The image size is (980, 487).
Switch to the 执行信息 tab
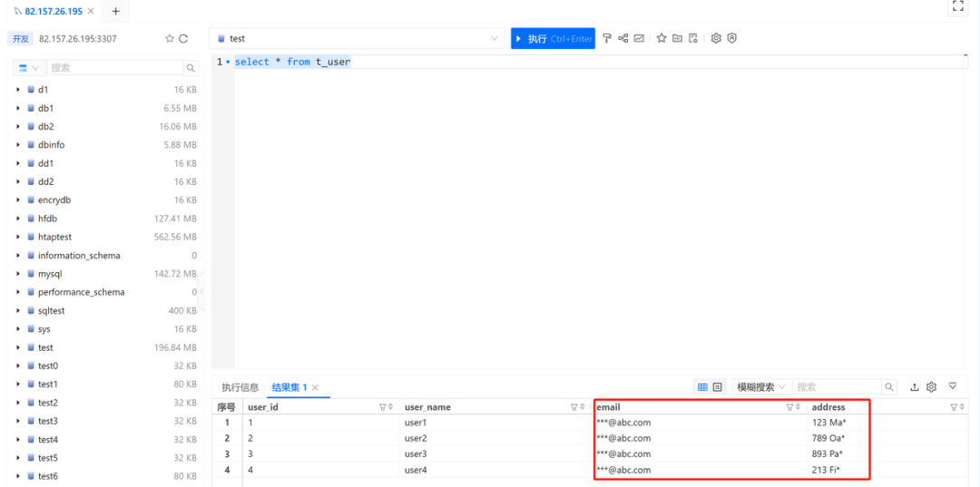click(x=240, y=387)
